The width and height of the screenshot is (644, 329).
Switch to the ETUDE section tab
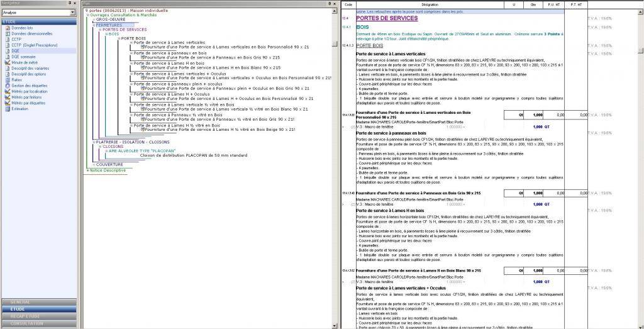click(x=38, y=309)
